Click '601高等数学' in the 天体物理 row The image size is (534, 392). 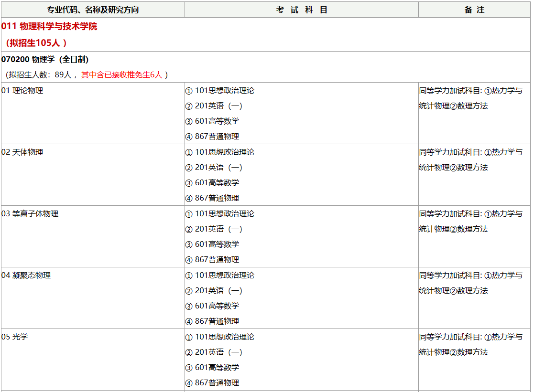[x=217, y=183]
